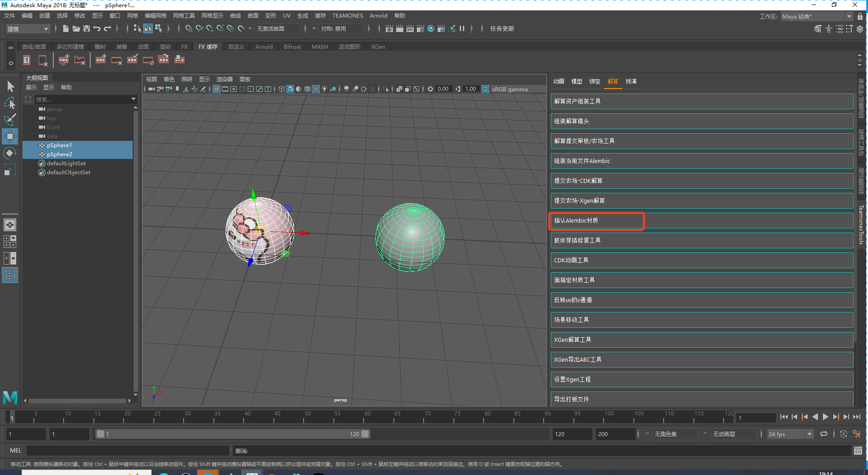Switch to the Arnold shelf tab
The image size is (868, 475).
(x=263, y=47)
